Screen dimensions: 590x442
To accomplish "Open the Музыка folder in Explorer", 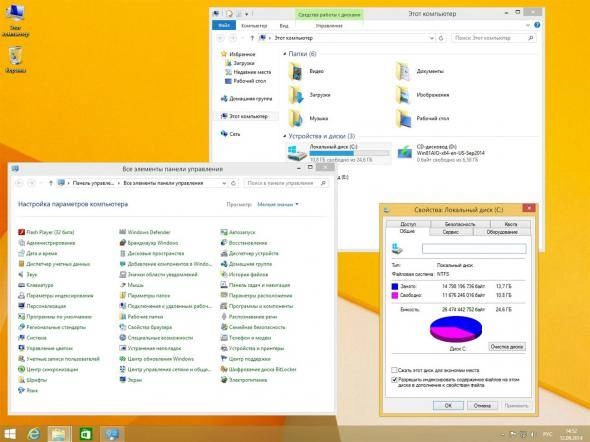I will 309,118.
